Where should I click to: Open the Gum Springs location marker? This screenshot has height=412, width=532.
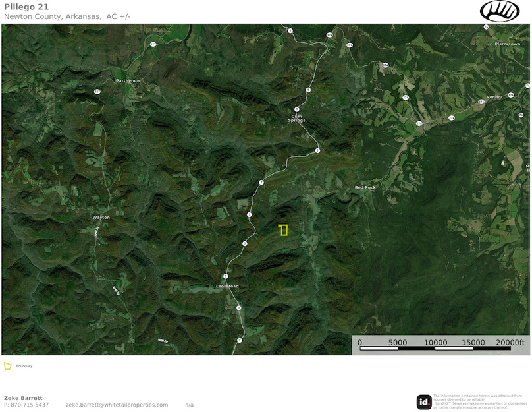296,120
